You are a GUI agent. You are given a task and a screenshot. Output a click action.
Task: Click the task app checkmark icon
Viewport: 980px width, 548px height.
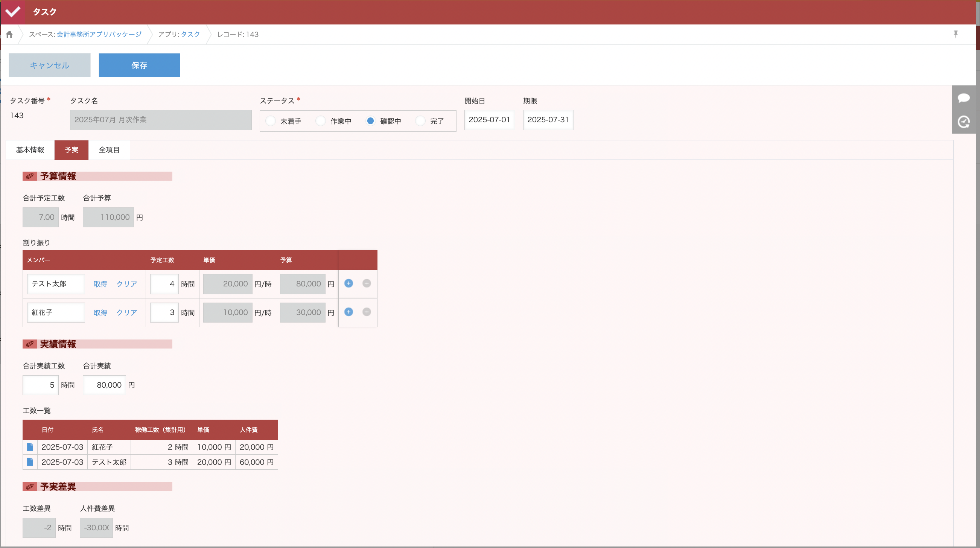tap(12, 12)
